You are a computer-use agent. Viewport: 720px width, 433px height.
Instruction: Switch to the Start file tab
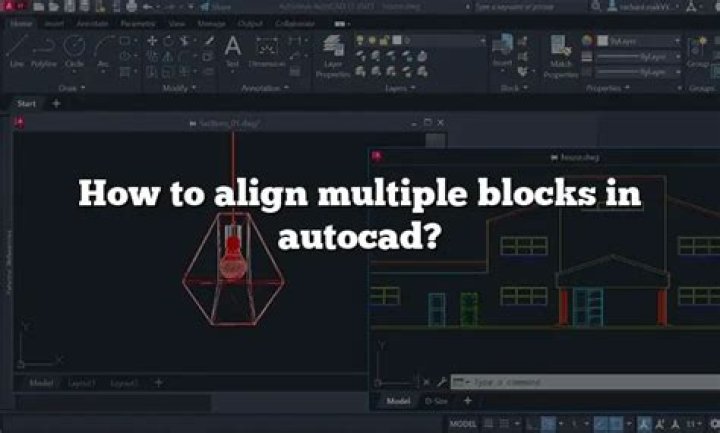[26, 104]
